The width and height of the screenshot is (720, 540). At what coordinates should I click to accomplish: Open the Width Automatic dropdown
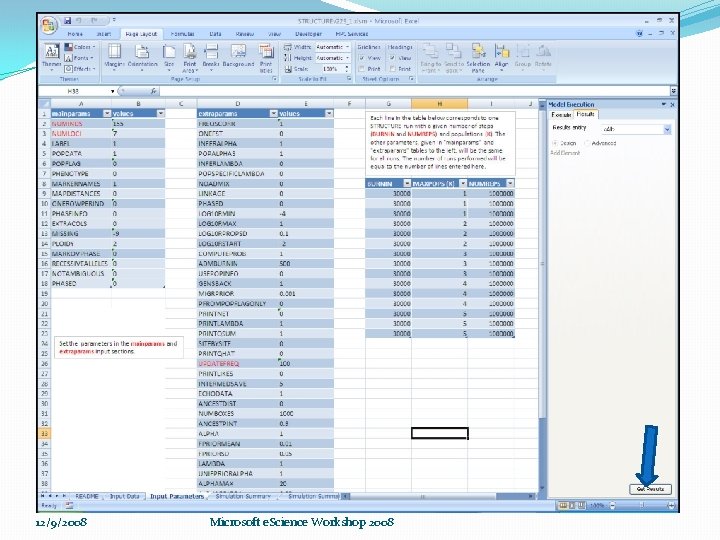point(347,47)
